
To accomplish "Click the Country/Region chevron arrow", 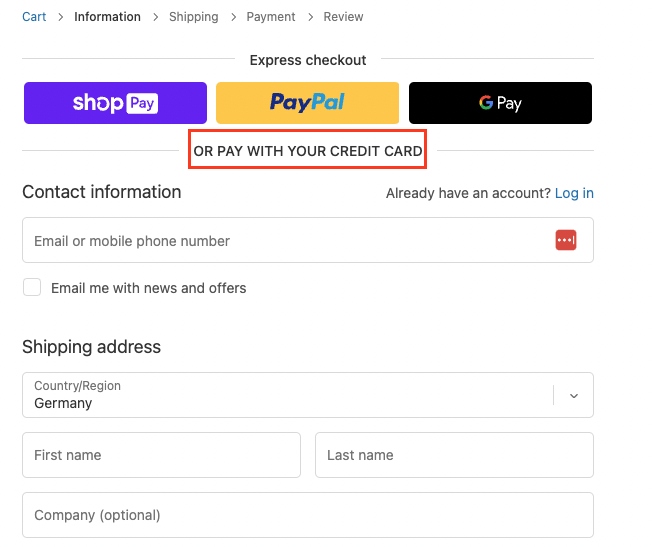I will pyautogui.click(x=574, y=395).
